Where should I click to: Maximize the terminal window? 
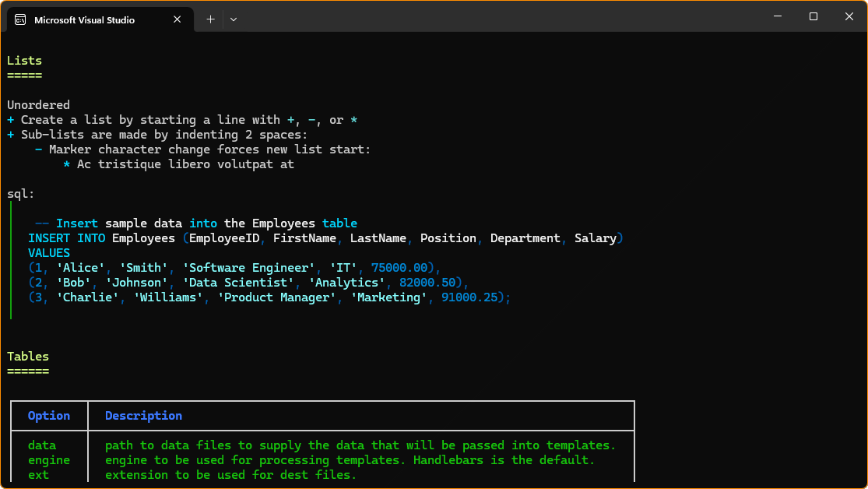tap(813, 16)
